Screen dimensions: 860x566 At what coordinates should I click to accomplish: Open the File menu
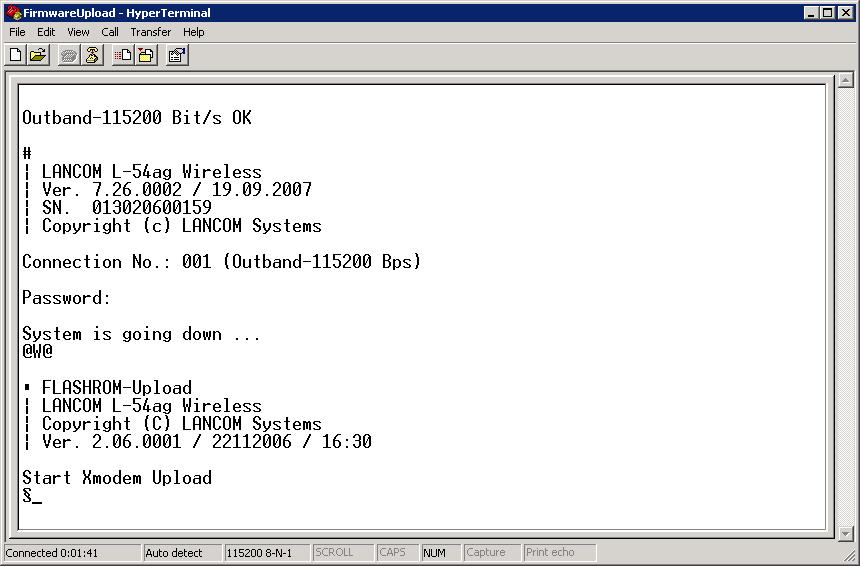[17, 32]
